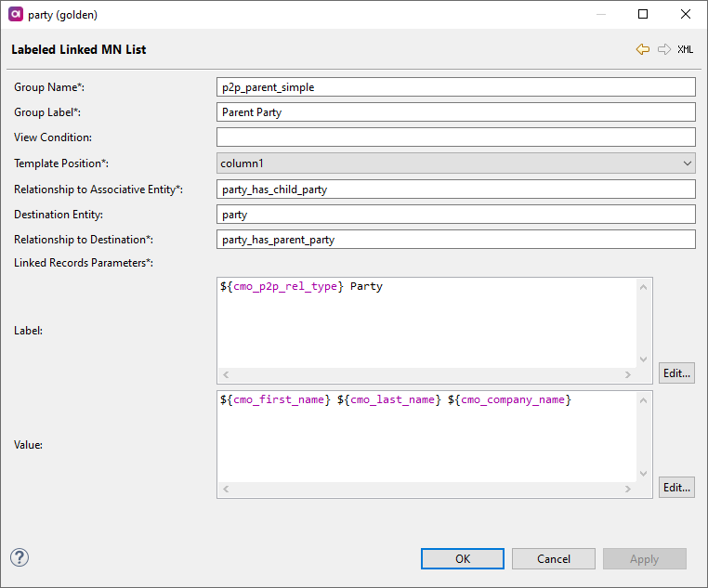Click the back arrow navigation icon
This screenshot has height=588, width=708.
click(x=642, y=50)
